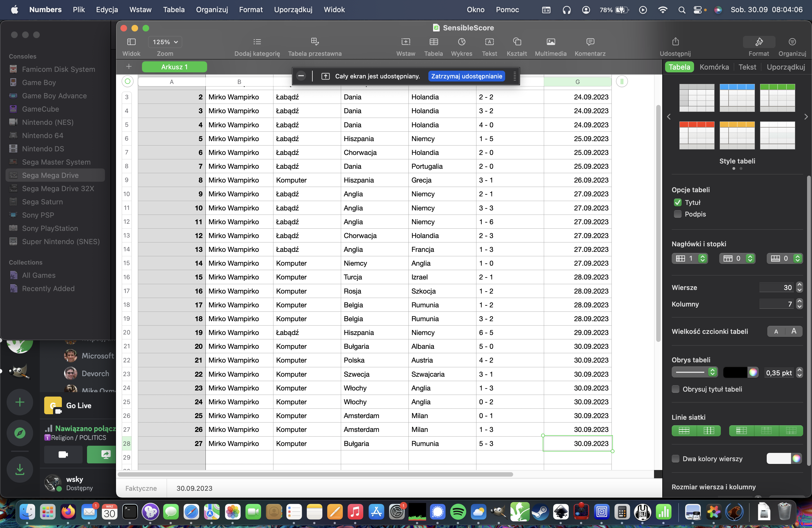
Task: Enable Dwa kolory wierszy checkbox
Action: click(x=675, y=459)
